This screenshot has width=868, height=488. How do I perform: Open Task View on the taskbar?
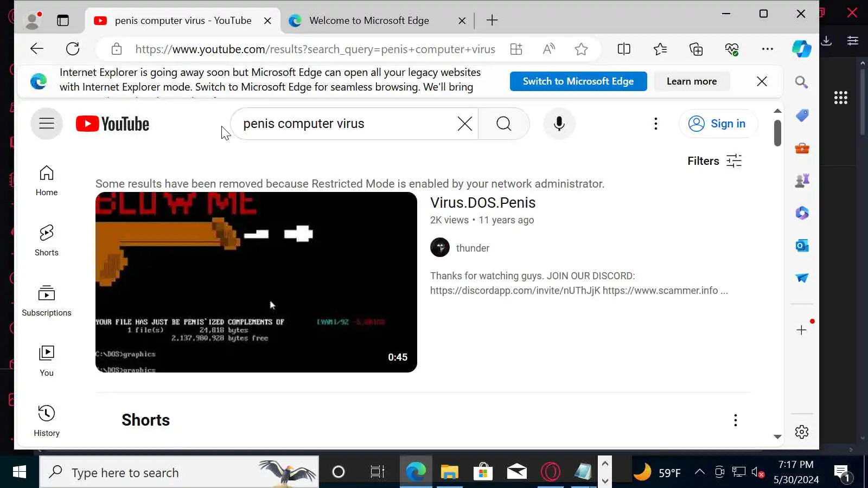[377, 472]
